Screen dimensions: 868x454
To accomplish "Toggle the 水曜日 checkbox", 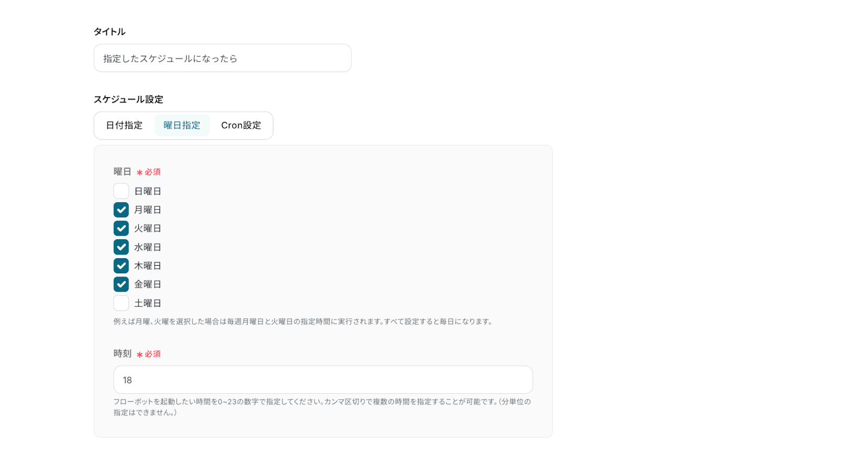I will 121,247.
